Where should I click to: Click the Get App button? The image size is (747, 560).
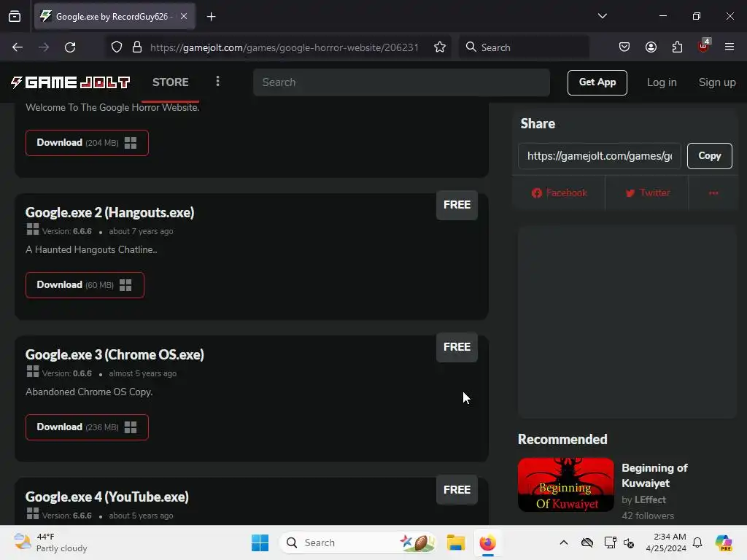click(597, 82)
